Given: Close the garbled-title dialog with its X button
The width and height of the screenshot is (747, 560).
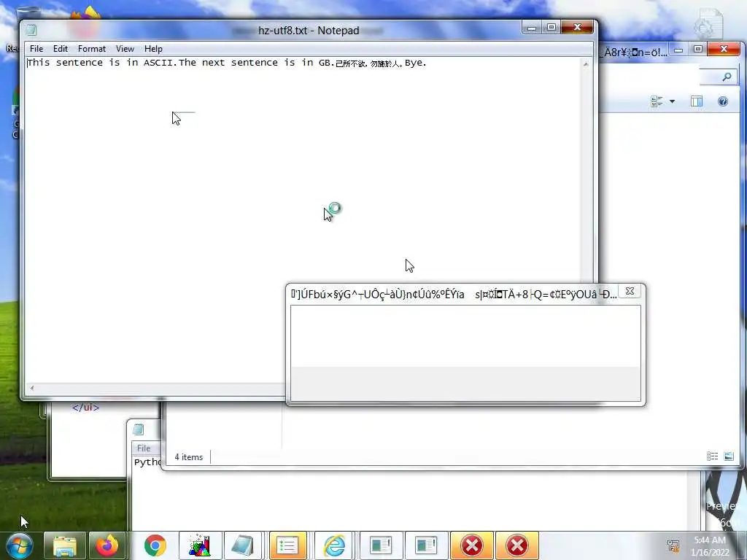Looking at the screenshot, I should 630,291.
